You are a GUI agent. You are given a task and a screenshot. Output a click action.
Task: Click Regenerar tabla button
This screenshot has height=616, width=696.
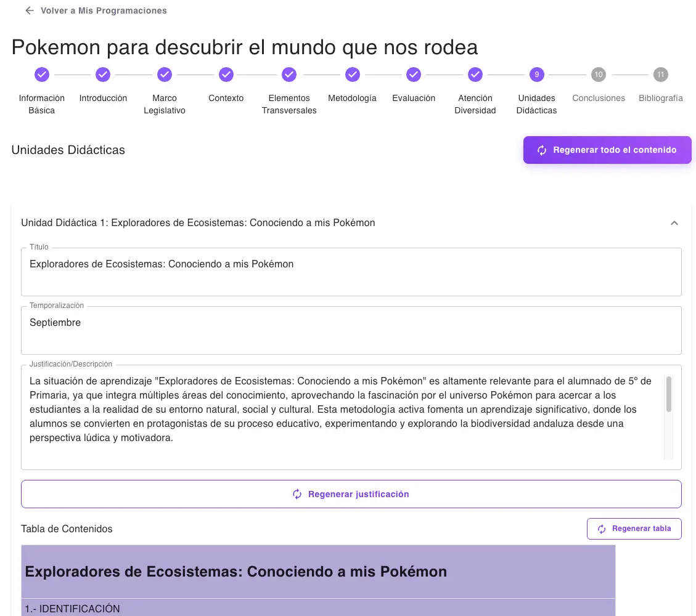[x=634, y=529]
